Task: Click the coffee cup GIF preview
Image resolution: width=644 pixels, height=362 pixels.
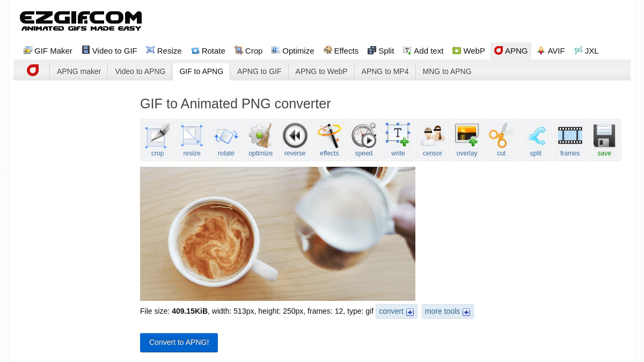Action: click(x=277, y=233)
